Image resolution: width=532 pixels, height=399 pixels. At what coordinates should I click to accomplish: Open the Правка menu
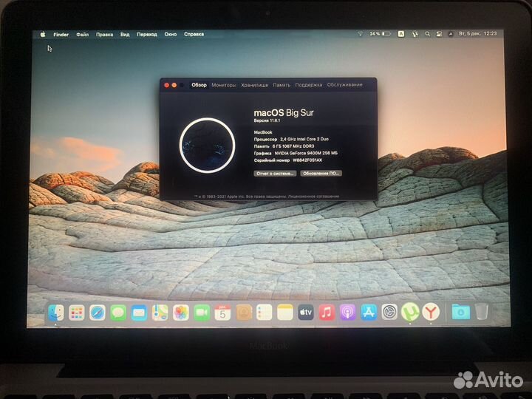pyautogui.click(x=104, y=35)
